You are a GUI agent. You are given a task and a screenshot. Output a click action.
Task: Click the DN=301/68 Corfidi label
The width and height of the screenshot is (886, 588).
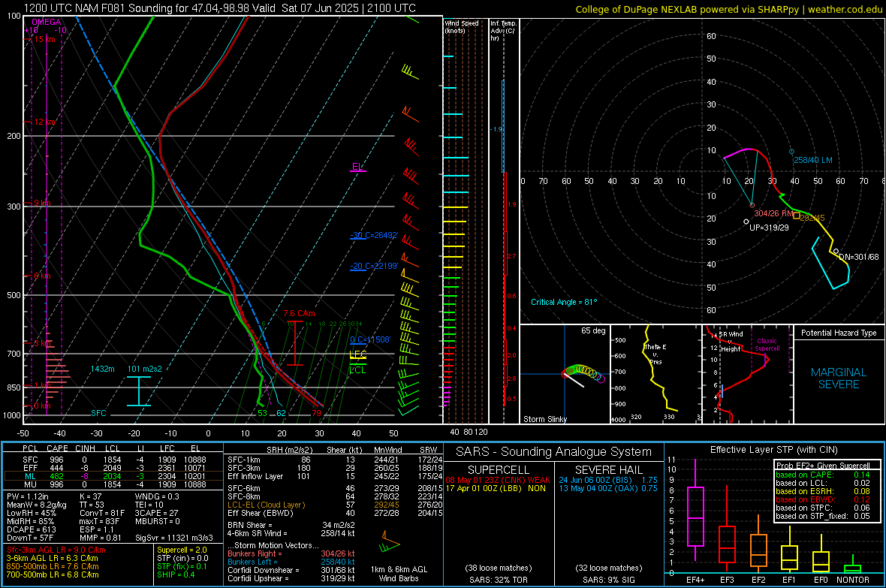[859, 257]
